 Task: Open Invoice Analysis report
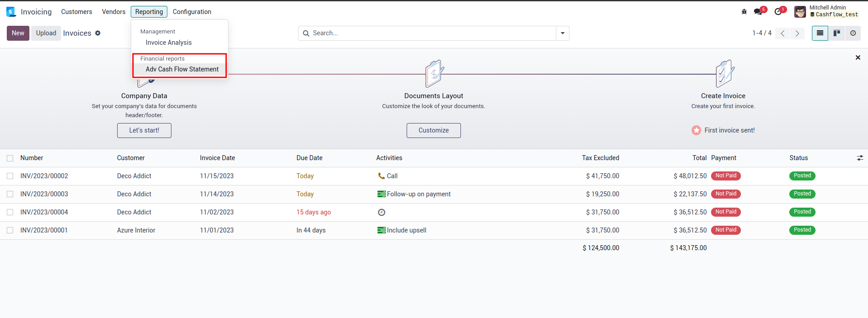168,43
